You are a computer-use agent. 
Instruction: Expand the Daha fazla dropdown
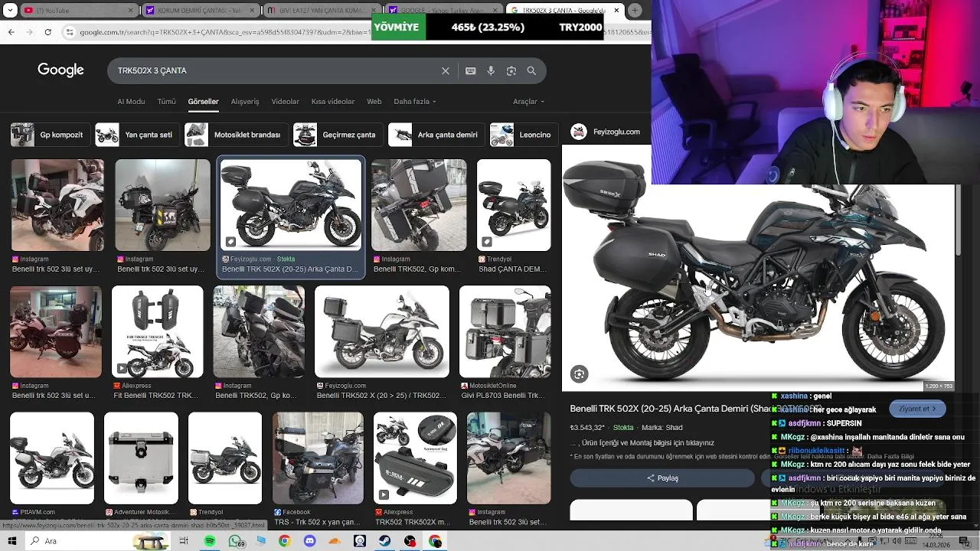tap(414, 101)
